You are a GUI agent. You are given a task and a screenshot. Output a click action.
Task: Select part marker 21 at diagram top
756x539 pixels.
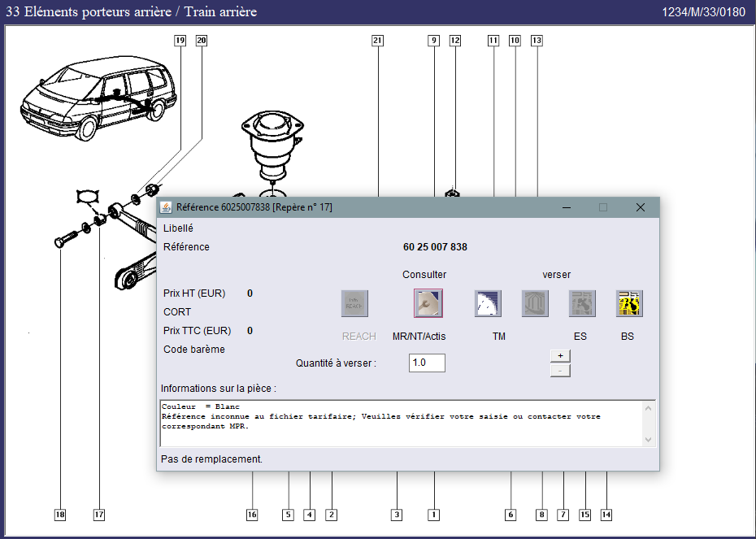(x=377, y=40)
